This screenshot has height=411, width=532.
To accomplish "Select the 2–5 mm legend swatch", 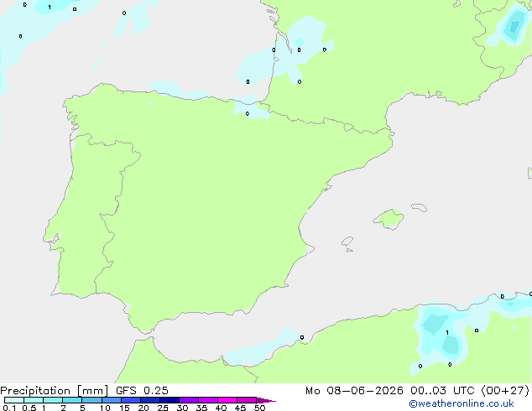I will 72,400.
